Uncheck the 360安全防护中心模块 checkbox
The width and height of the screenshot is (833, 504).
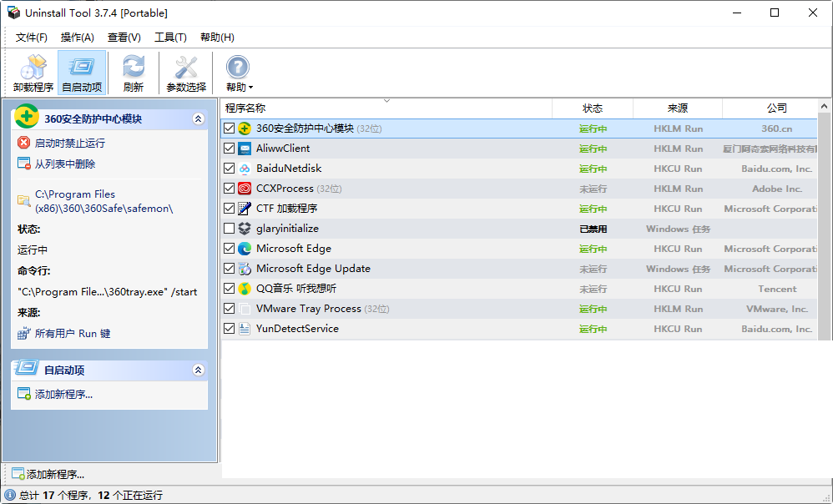click(x=229, y=129)
